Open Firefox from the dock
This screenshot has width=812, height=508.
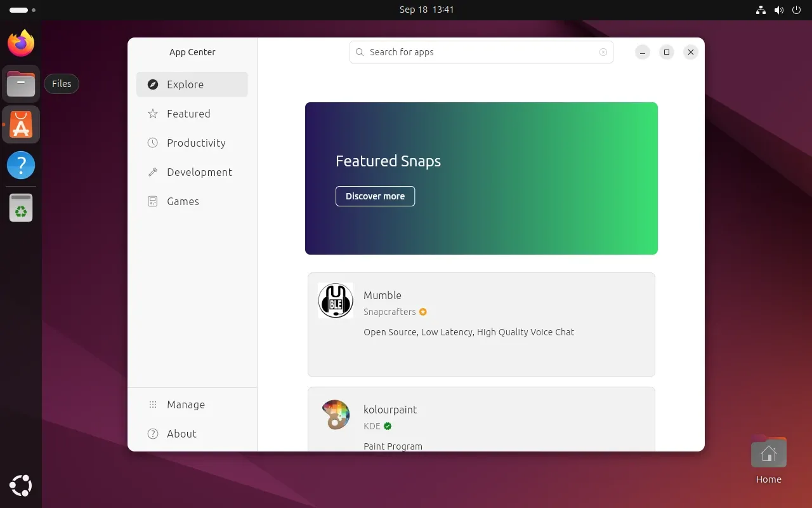click(21, 43)
